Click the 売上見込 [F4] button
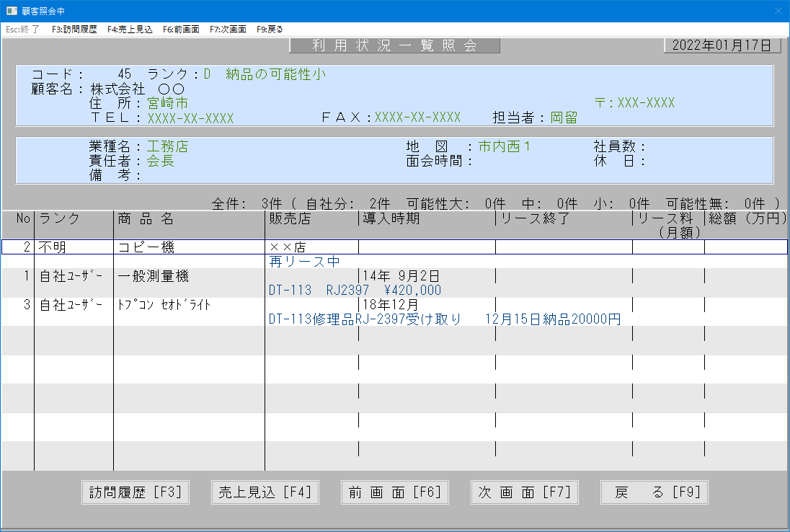The width and height of the screenshot is (790, 532). [x=265, y=492]
